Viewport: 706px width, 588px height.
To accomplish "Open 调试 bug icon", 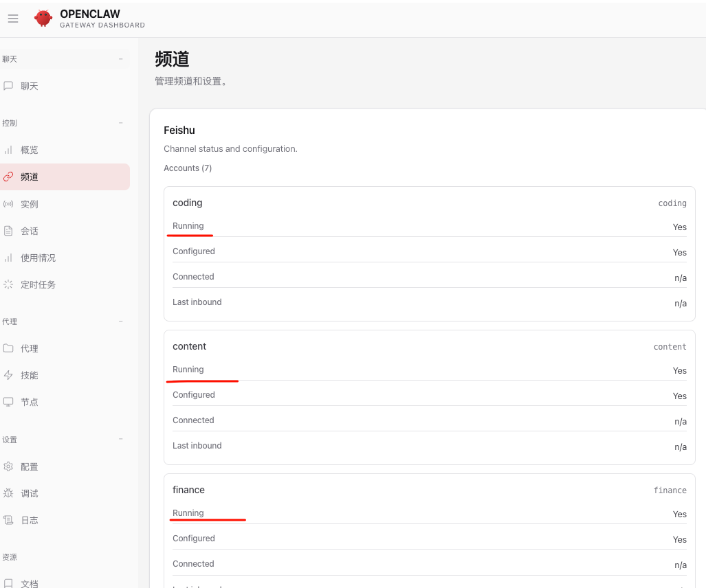I will (8, 493).
